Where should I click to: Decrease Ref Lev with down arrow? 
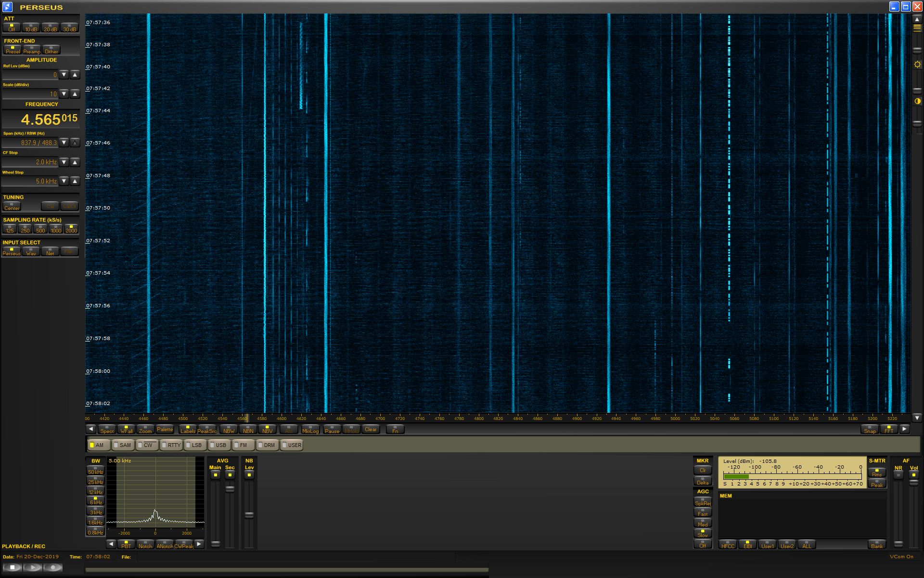coord(64,75)
